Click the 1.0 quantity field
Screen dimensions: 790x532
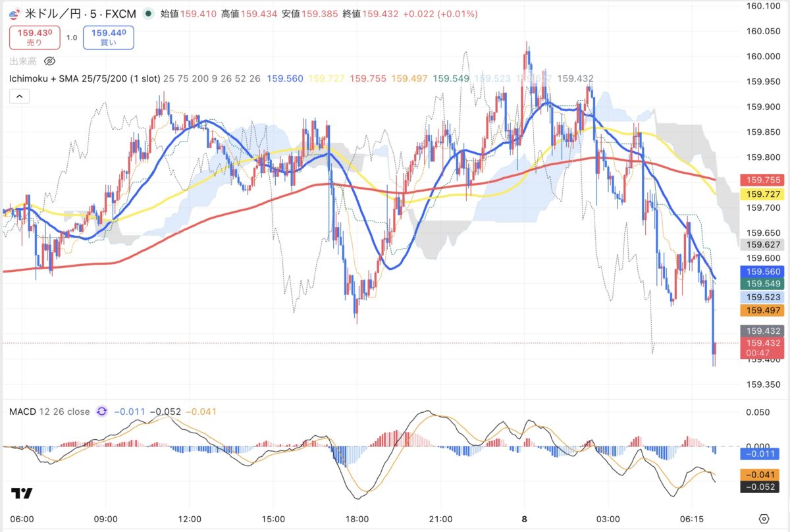click(72, 38)
